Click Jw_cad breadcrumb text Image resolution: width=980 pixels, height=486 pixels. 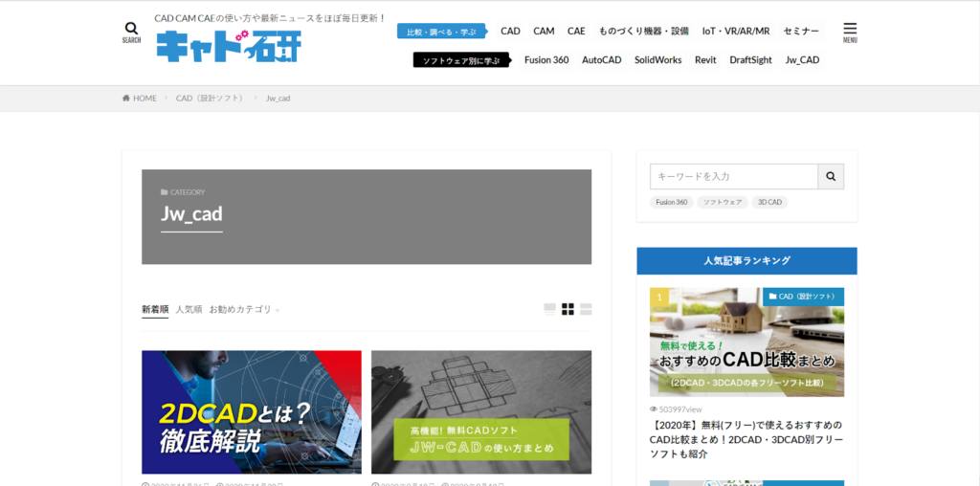coord(278,99)
